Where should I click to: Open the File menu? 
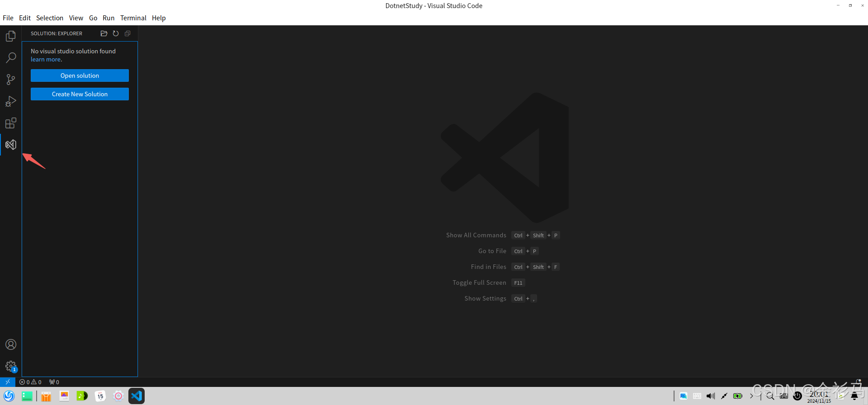8,18
